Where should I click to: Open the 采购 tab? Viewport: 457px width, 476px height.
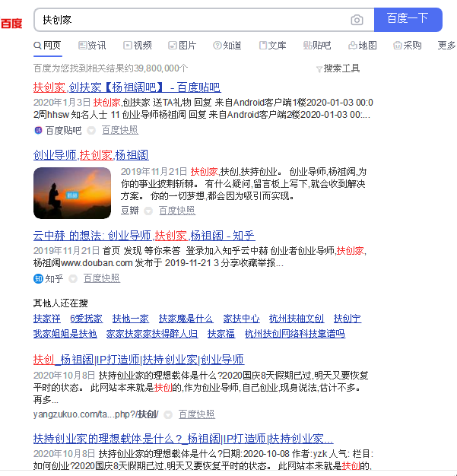pos(408,46)
